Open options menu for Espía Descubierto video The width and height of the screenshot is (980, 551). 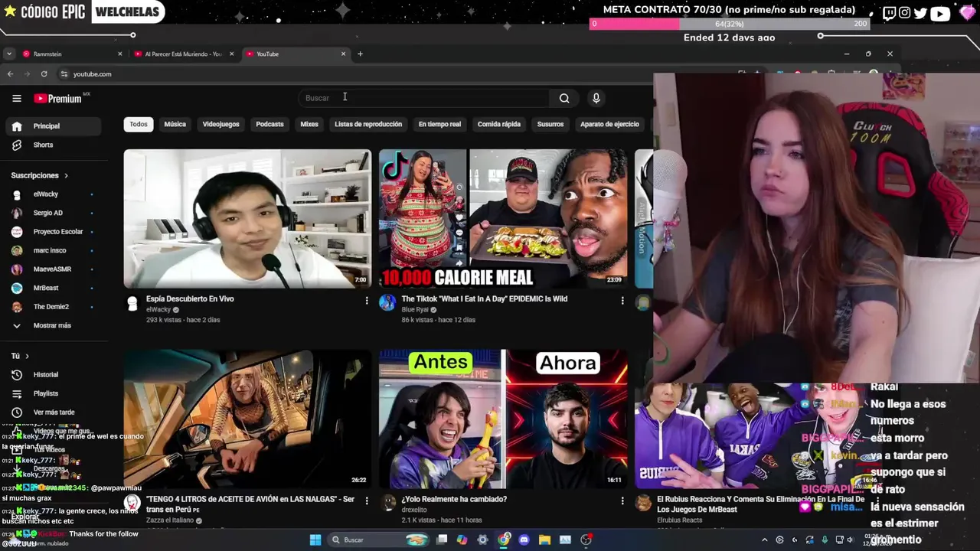[x=366, y=301]
